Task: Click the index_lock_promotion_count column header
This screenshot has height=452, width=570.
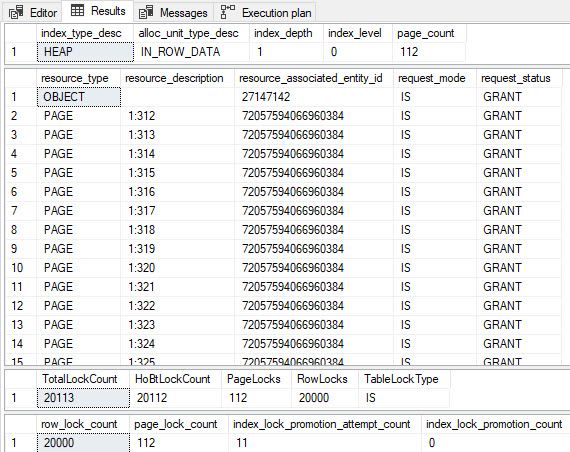Action: click(x=495, y=424)
